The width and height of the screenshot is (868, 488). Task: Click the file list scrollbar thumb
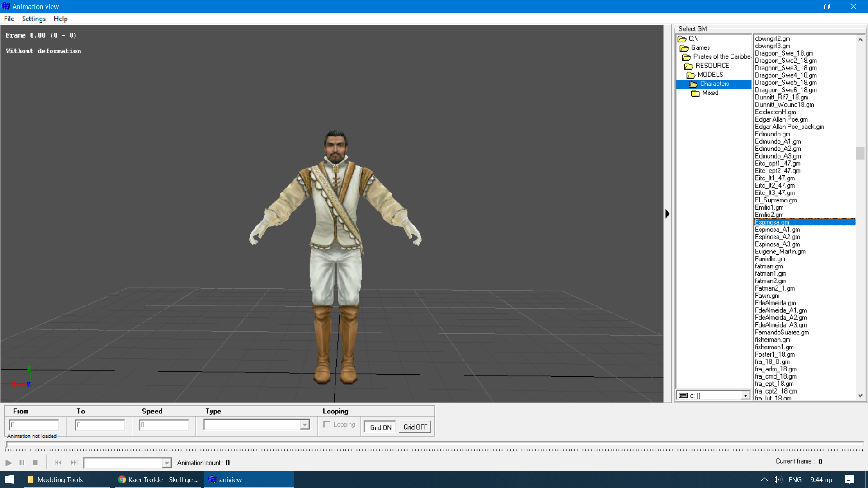coord(860,153)
